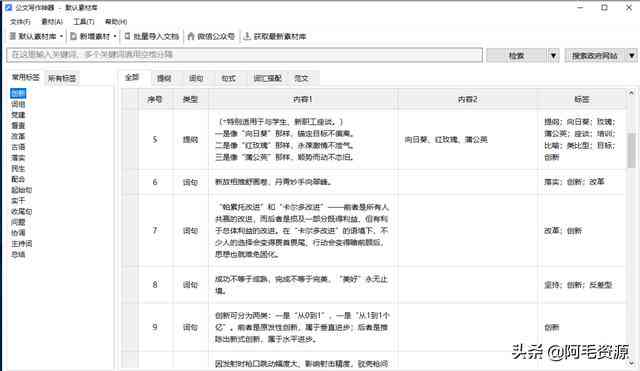The width and height of the screenshot is (640, 371).
Task: Open dropdown arrow next to 检索 button
Action: pos(553,55)
